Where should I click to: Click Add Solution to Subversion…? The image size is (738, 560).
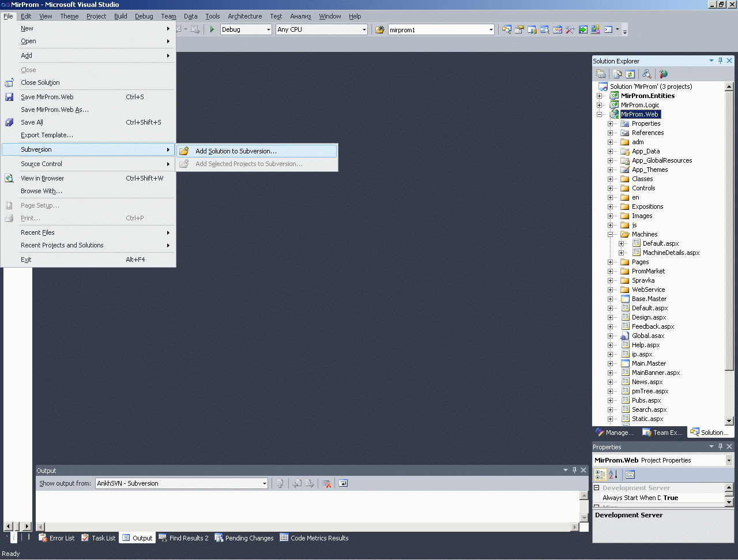pos(257,151)
